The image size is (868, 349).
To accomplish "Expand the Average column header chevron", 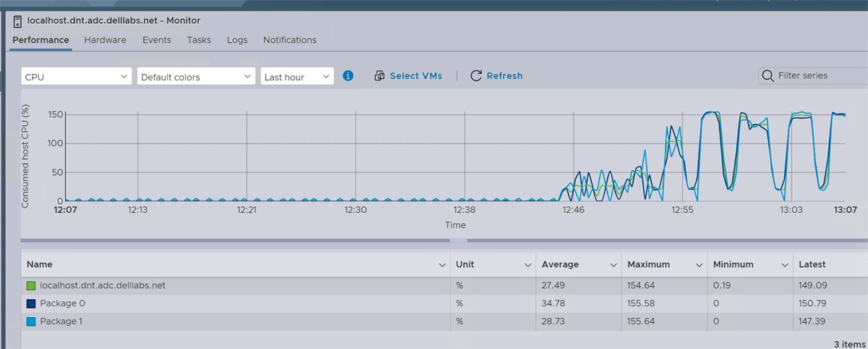I will coord(613,265).
